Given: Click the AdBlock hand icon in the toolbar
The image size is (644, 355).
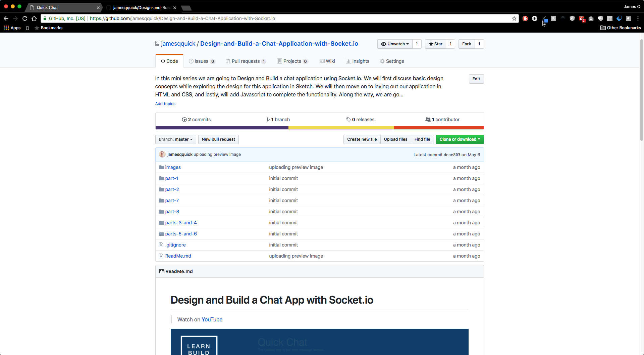Looking at the screenshot, I should [x=525, y=18].
